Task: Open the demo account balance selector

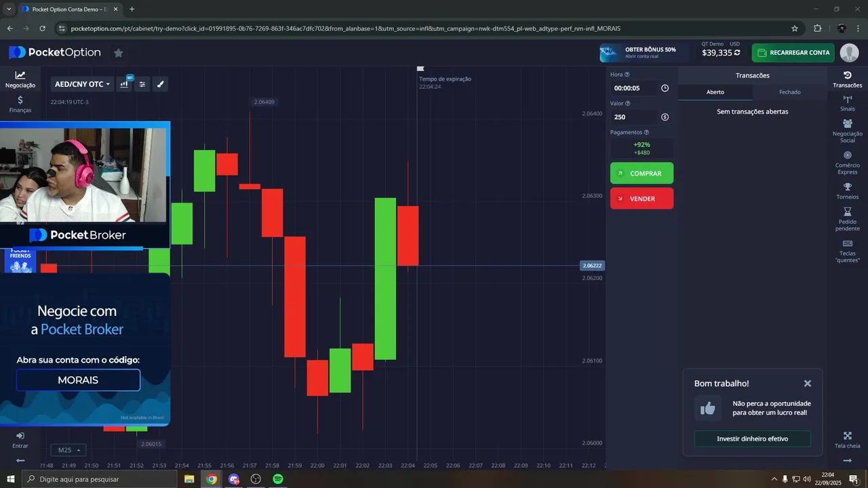Action: tap(721, 49)
